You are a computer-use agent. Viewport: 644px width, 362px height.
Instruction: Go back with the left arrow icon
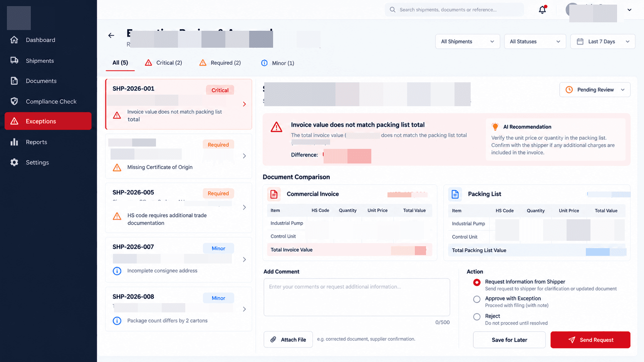[111, 35]
